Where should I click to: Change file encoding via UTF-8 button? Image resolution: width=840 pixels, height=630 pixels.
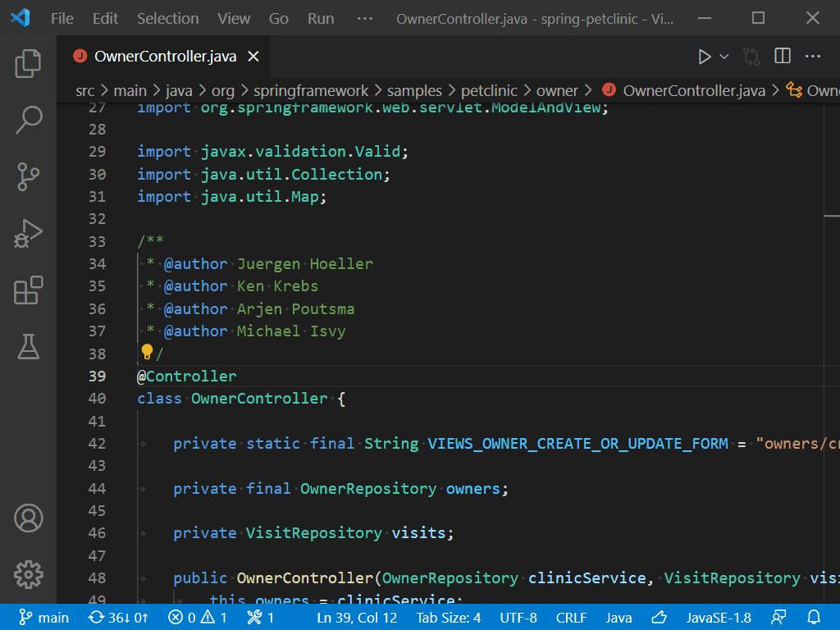pos(520,619)
